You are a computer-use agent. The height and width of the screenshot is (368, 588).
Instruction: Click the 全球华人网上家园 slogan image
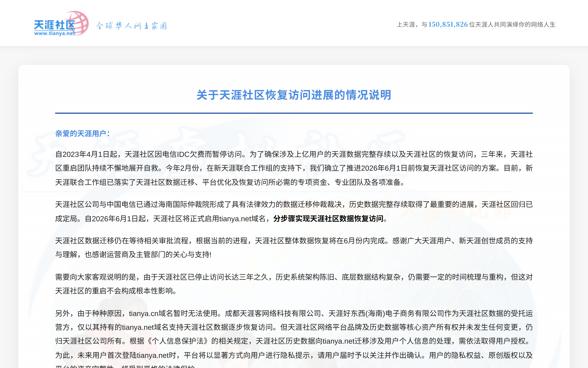[x=131, y=26]
